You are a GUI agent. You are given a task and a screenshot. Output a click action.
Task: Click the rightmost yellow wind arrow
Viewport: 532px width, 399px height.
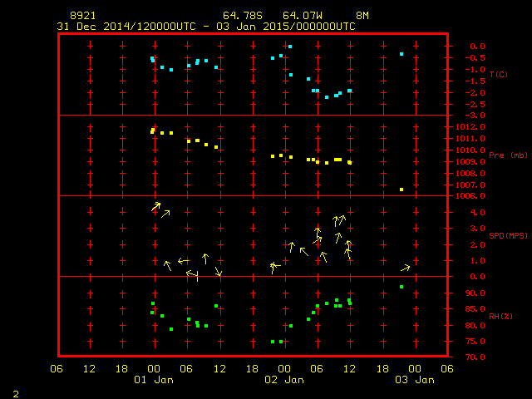pos(406,268)
